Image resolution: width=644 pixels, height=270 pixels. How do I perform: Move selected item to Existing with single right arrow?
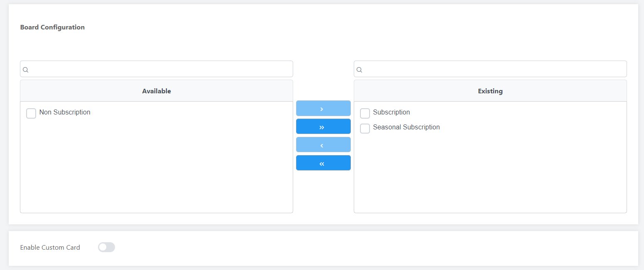[x=323, y=108]
